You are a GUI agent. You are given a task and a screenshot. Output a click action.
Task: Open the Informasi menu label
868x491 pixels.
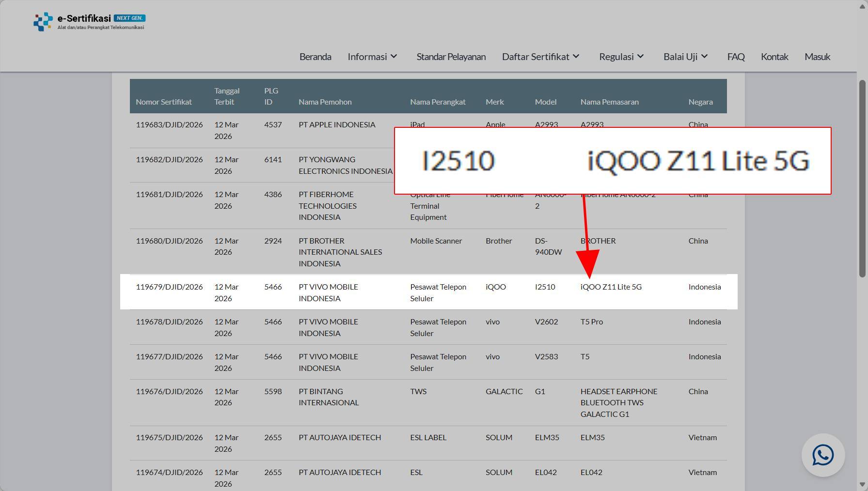367,57
